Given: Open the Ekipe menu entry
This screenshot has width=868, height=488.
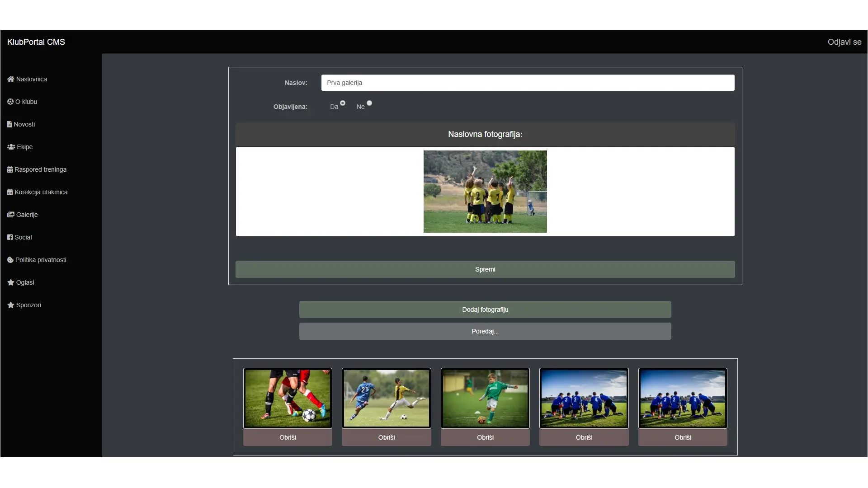Looking at the screenshot, I should coord(20,147).
